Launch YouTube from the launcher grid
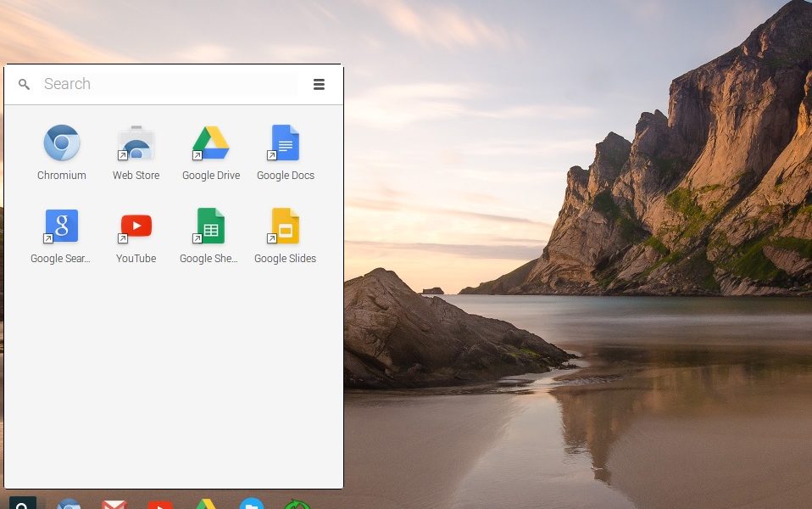Viewport: 812px width, 509px height. (136, 227)
